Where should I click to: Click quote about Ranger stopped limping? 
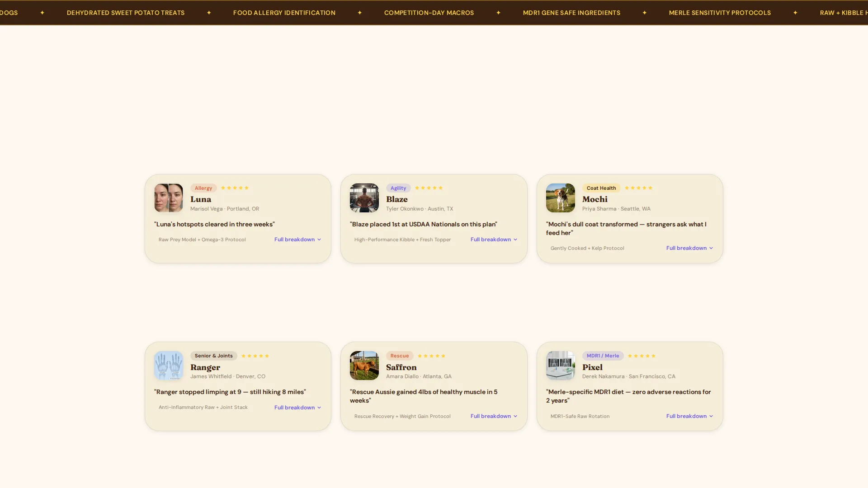pos(230,392)
